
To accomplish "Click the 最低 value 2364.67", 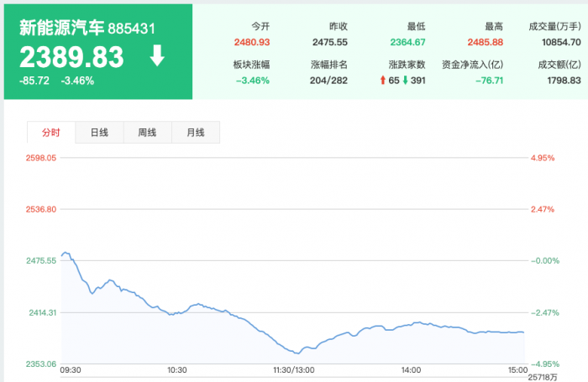I will tap(407, 43).
